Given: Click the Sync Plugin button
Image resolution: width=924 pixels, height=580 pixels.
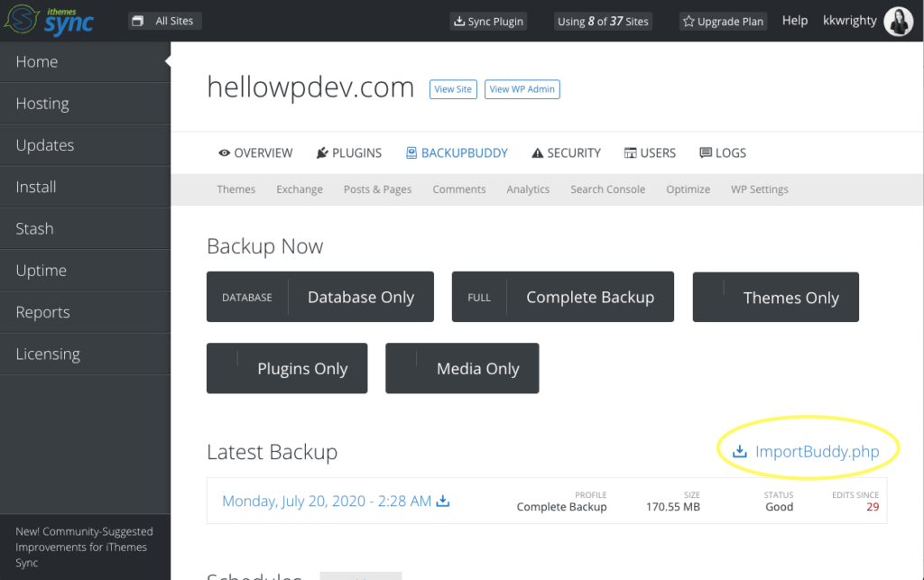Looking at the screenshot, I should pos(488,22).
